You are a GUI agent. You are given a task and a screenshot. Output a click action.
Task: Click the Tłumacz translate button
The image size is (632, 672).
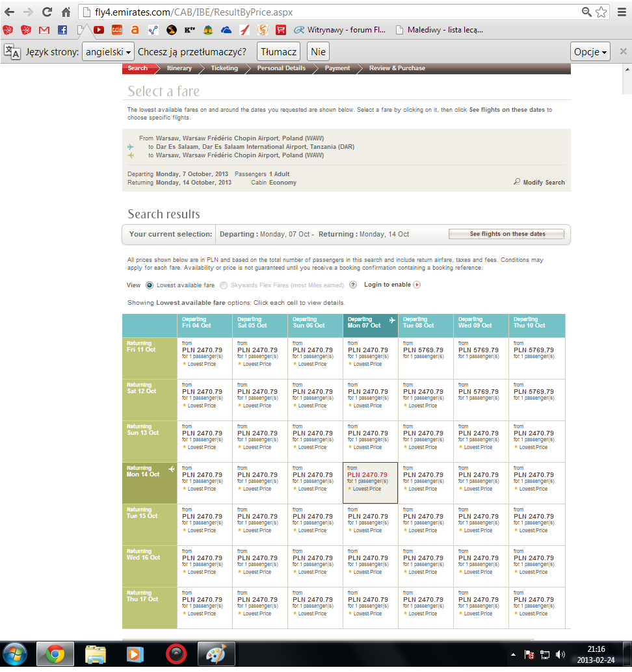coord(278,52)
